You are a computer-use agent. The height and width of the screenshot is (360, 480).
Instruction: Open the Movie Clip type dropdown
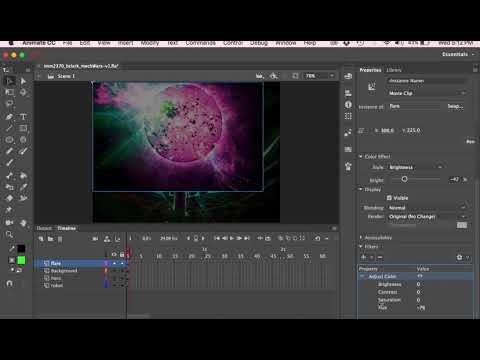(x=427, y=93)
